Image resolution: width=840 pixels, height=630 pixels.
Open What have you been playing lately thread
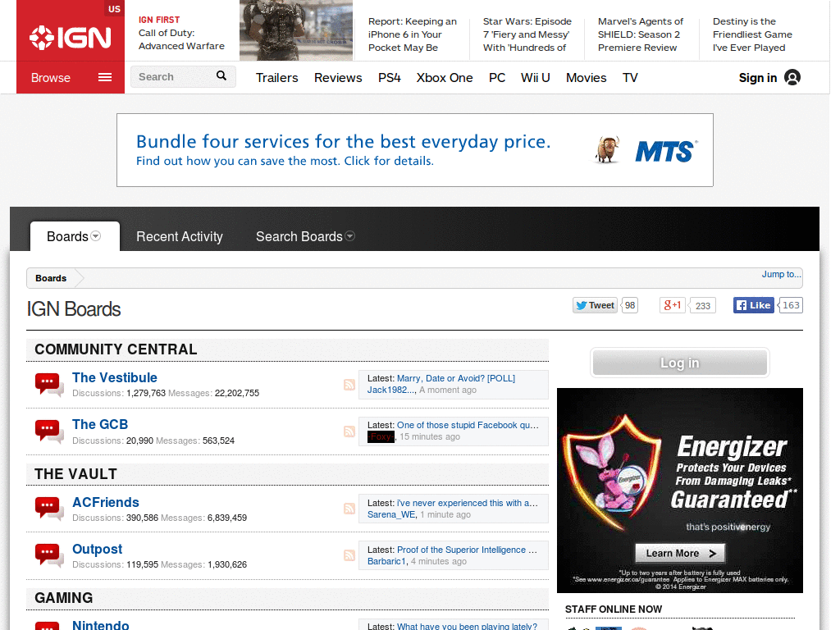coord(467,626)
